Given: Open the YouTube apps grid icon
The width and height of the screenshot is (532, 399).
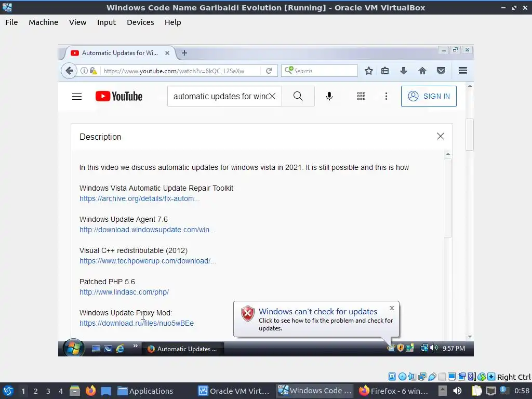Looking at the screenshot, I should 362,96.
